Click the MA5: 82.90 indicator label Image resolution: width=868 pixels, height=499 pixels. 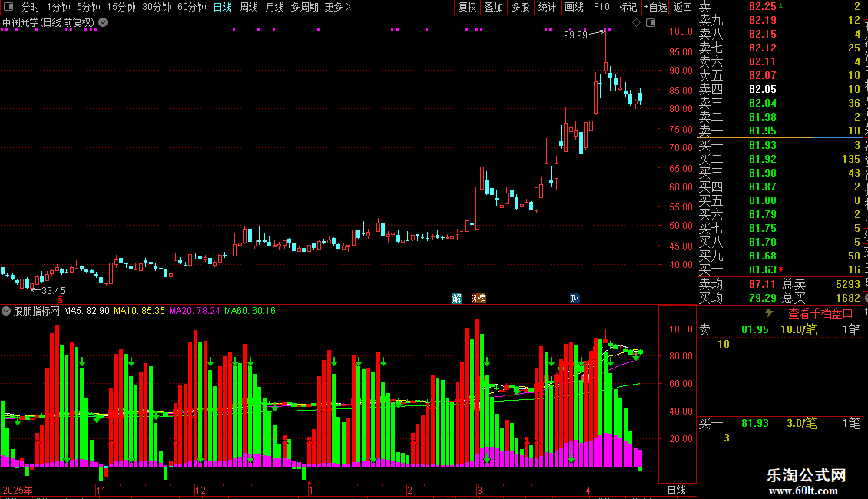coord(86,311)
